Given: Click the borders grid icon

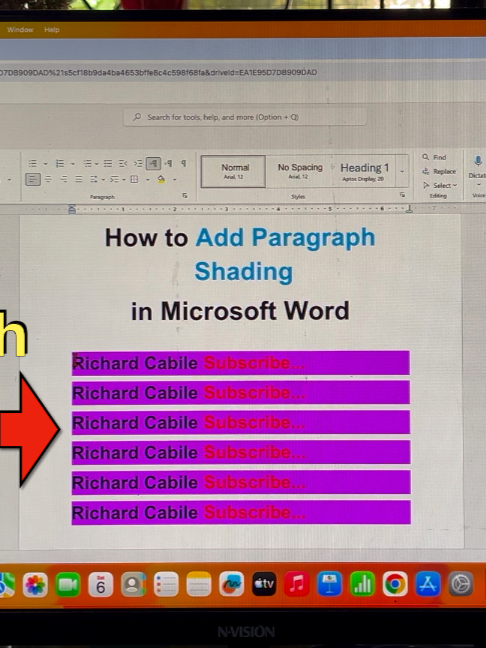Looking at the screenshot, I should click(x=134, y=179).
